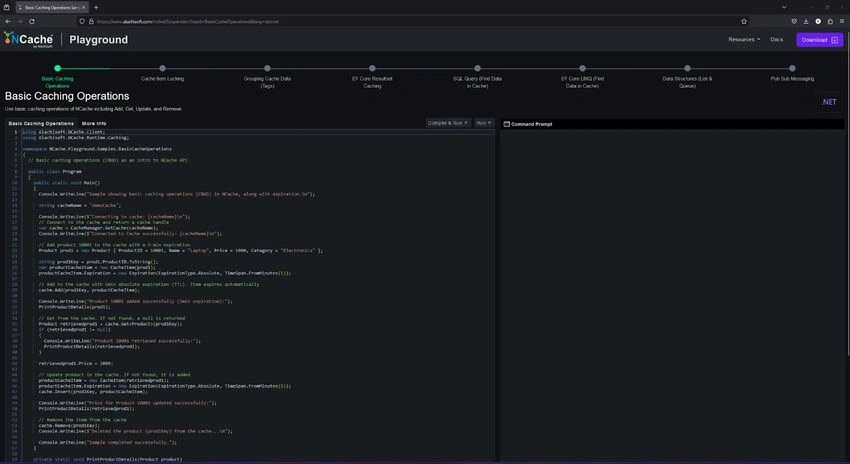Select the Basic Caching Operations code tab
The image size is (850, 464).
41,124
